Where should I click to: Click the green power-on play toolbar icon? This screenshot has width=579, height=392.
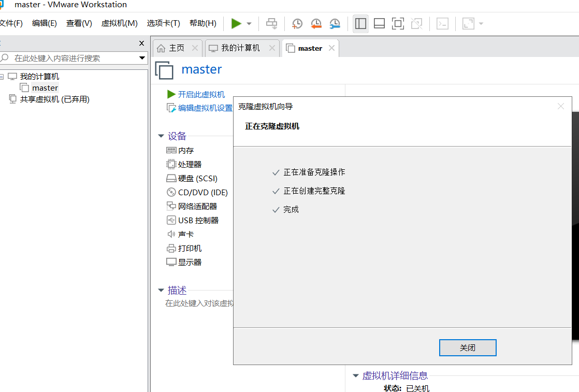click(236, 24)
